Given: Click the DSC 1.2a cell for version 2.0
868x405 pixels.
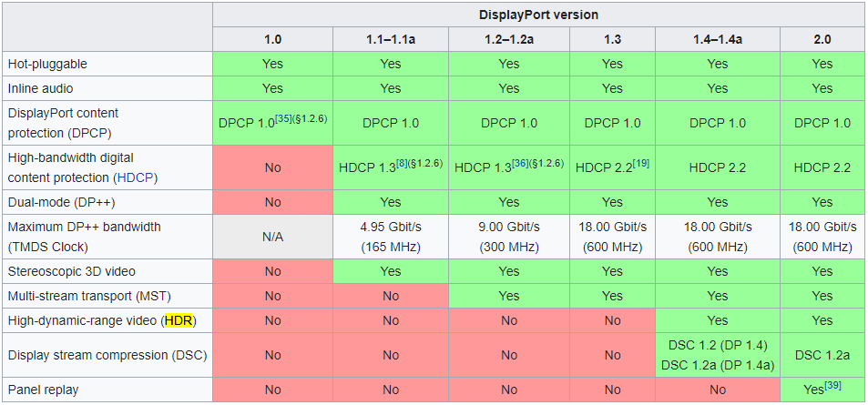Looking at the screenshot, I should 822,355.
